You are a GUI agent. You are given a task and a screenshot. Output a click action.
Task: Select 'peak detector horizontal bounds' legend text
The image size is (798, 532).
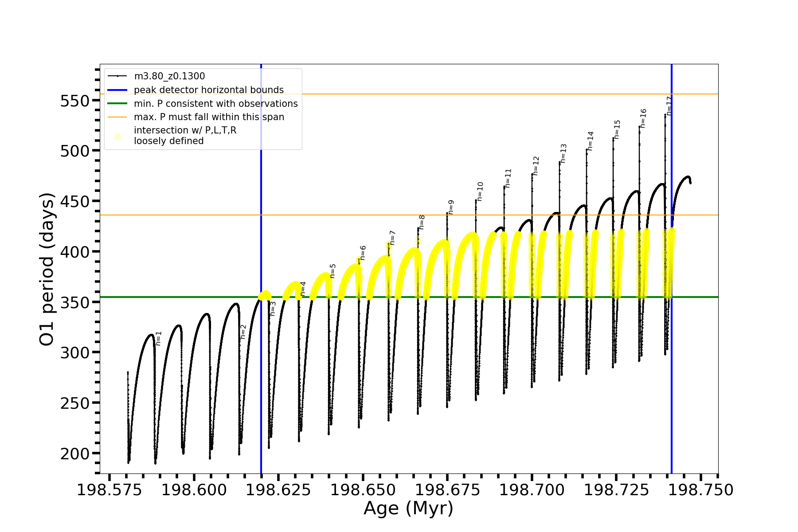coord(208,90)
